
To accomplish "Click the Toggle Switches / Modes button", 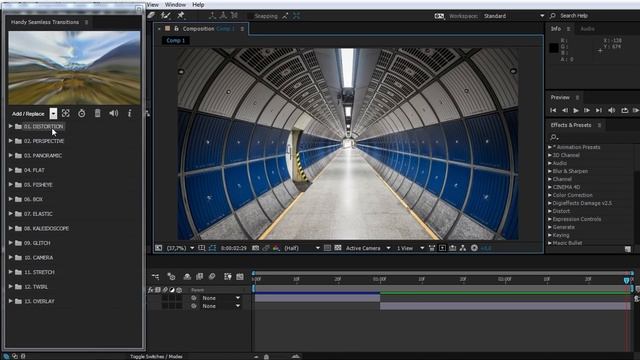I will coord(156,356).
